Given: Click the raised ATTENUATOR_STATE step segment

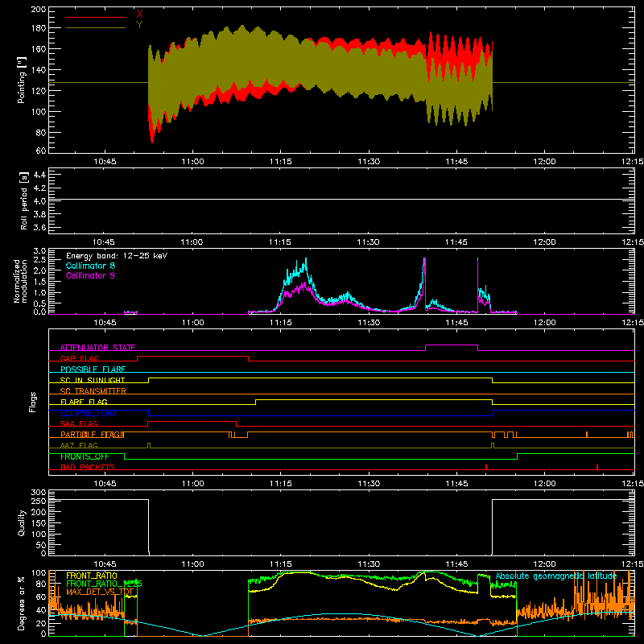Looking at the screenshot, I should 452,345.
